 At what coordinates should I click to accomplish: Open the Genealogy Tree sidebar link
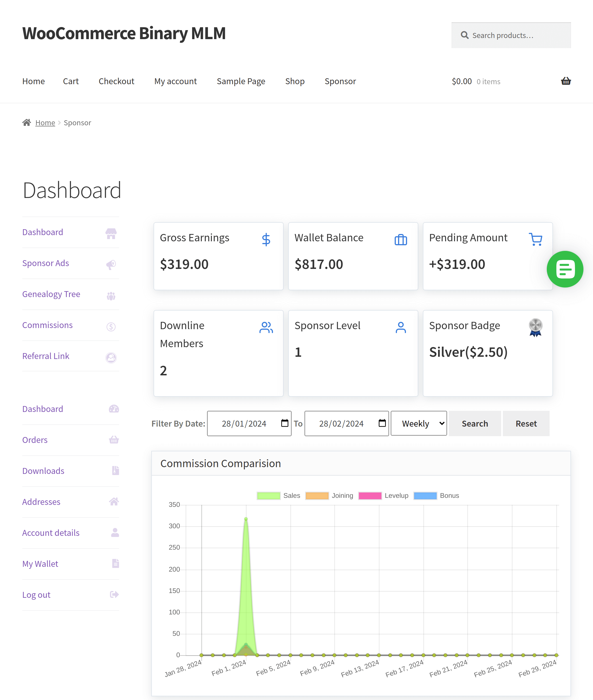[x=51, y=294]
